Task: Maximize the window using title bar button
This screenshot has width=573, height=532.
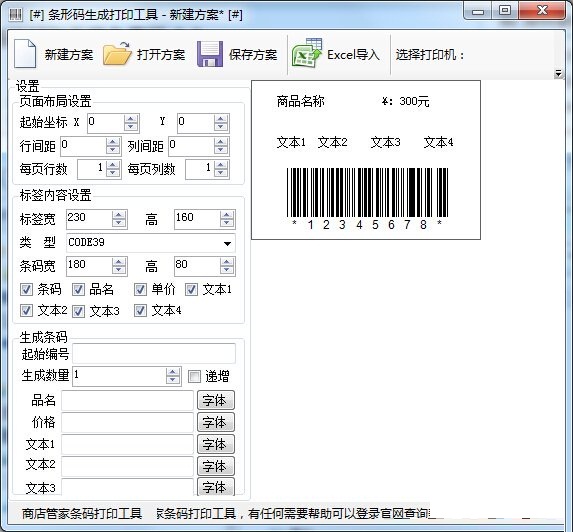Action: (x=505, y=10)
